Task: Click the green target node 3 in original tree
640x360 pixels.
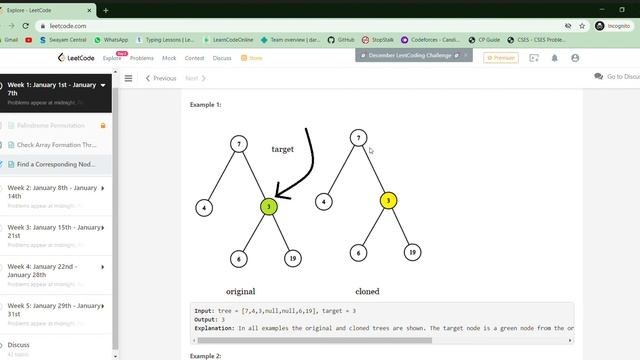Action: 269,207
